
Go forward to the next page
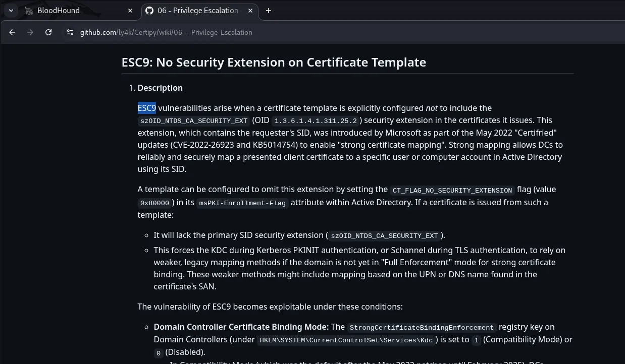(30, 32)
